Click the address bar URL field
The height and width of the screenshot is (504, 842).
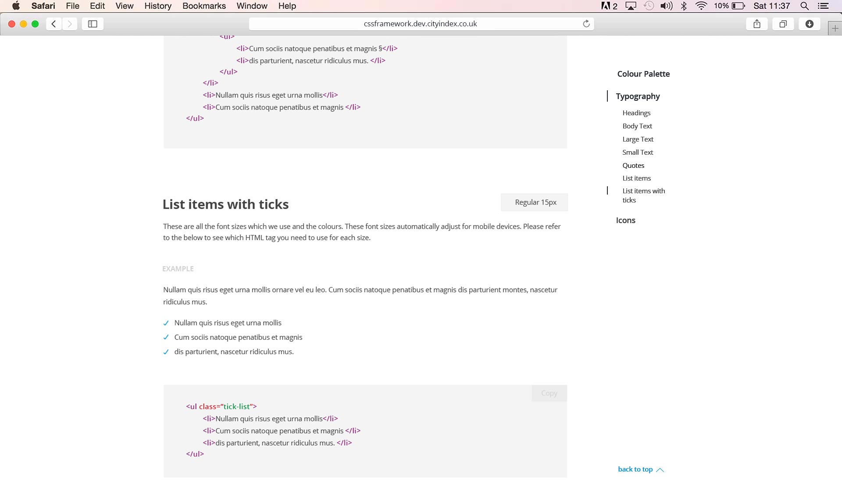pyautogui.click(x=420, y=24)
